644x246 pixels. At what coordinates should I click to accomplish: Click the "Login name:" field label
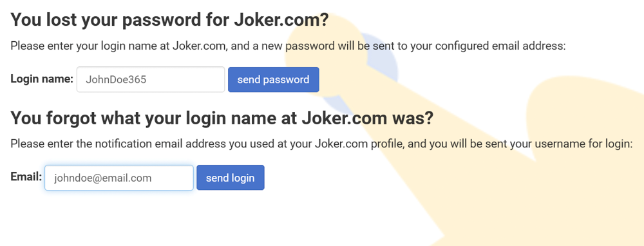point(42,79)
